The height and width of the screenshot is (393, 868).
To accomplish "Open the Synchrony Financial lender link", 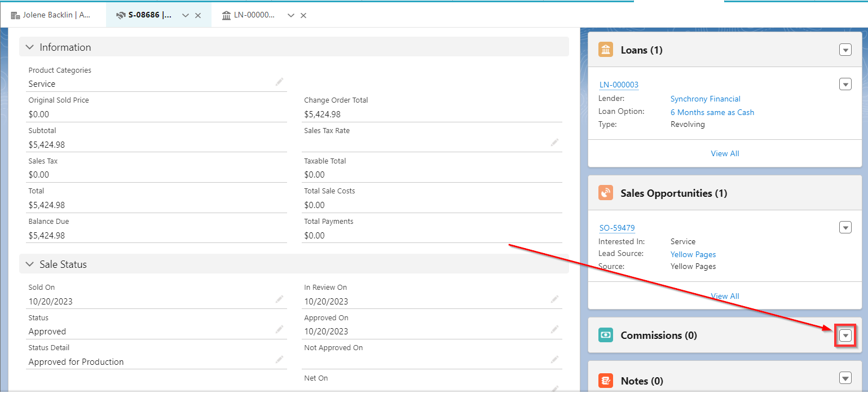I will (x=705, y=99).
